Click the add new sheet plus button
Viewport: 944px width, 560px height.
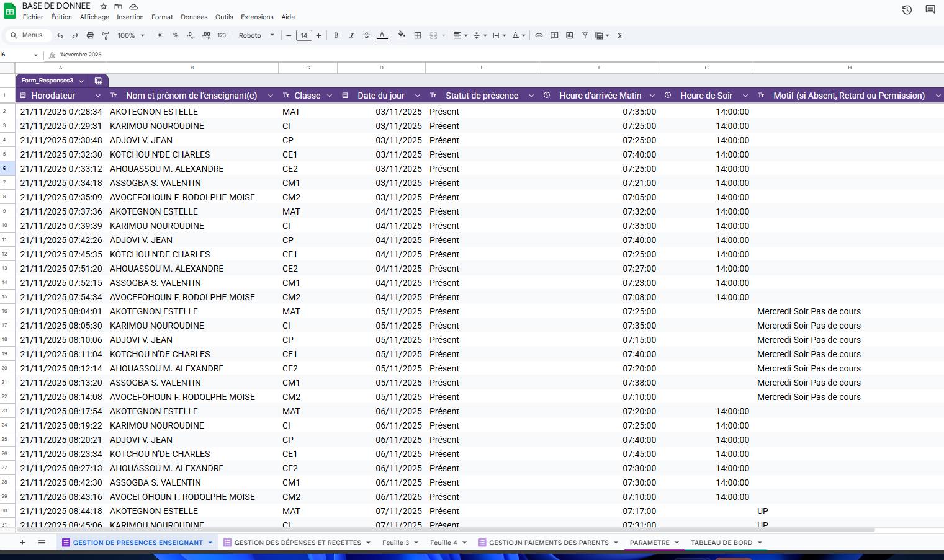click(22, 543)
